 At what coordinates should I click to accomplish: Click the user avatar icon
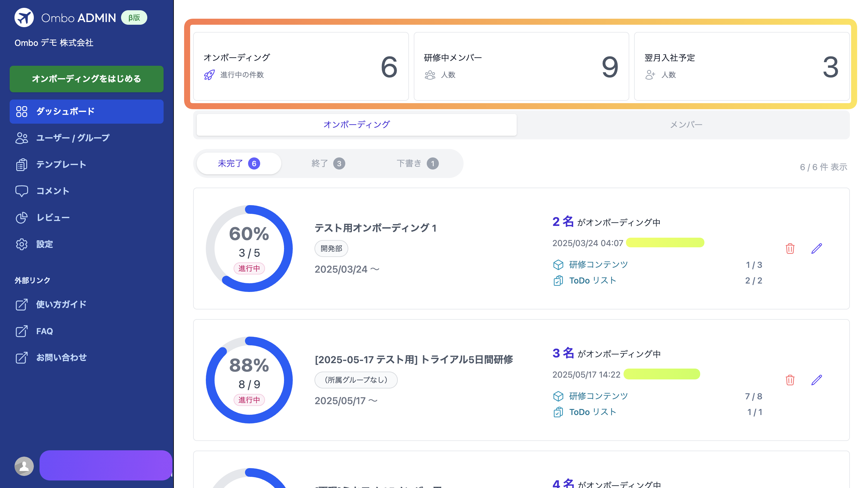(24, 466)
